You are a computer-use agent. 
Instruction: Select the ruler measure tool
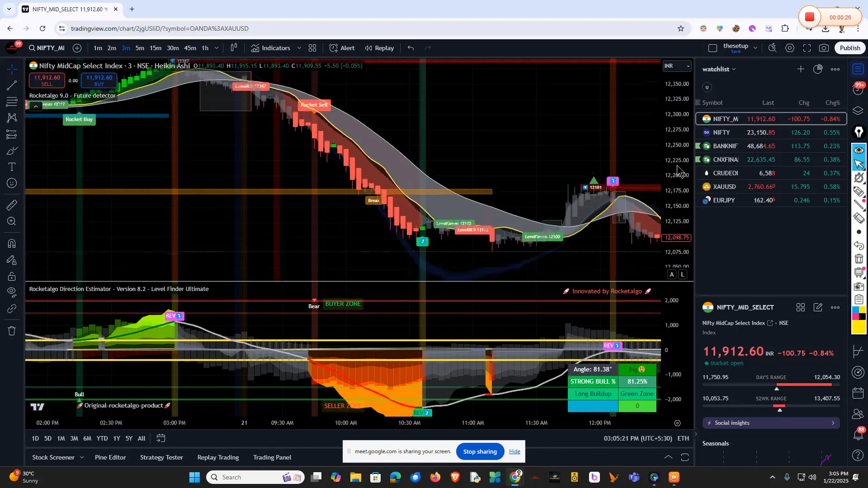click(12, 205)
